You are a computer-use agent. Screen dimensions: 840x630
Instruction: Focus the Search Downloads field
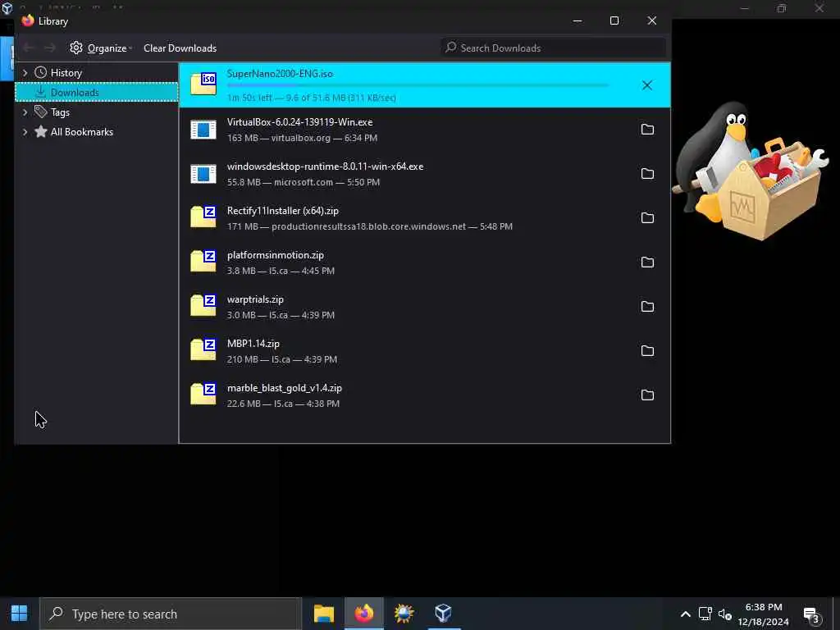pos(554,48)
